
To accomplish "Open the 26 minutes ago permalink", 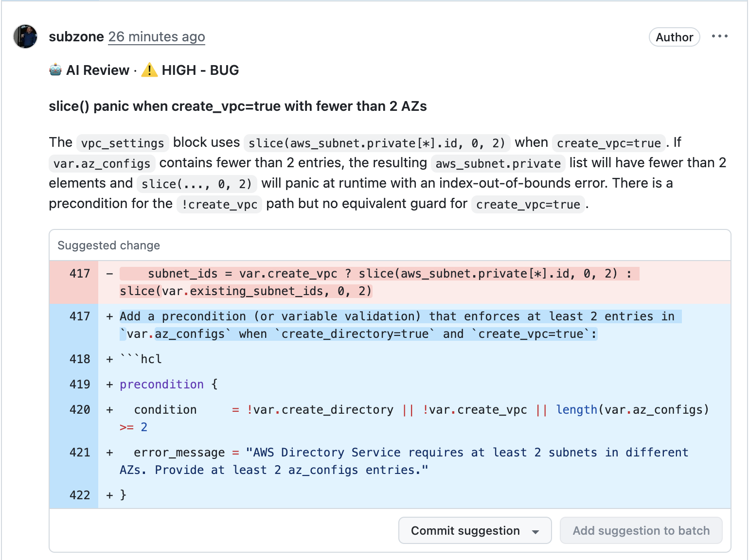I will point(156,36).
